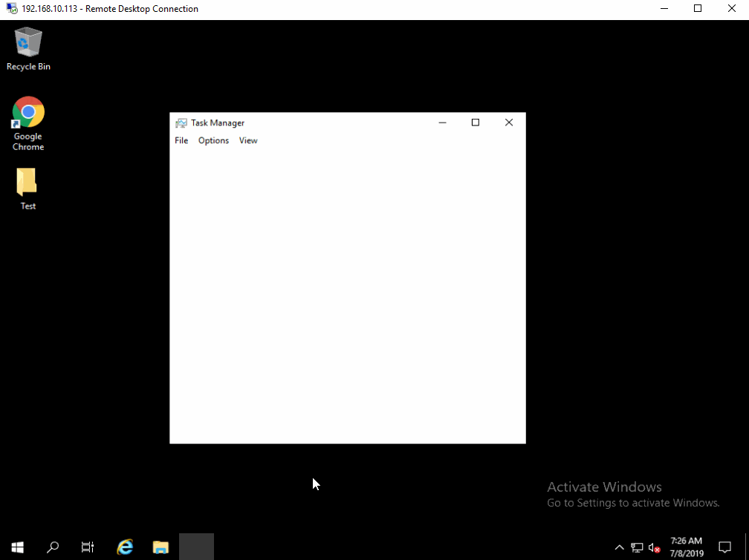Click the Task Manager icon in its title bar
This screenshot has height=560, width=749.
[x=181, y=123]
